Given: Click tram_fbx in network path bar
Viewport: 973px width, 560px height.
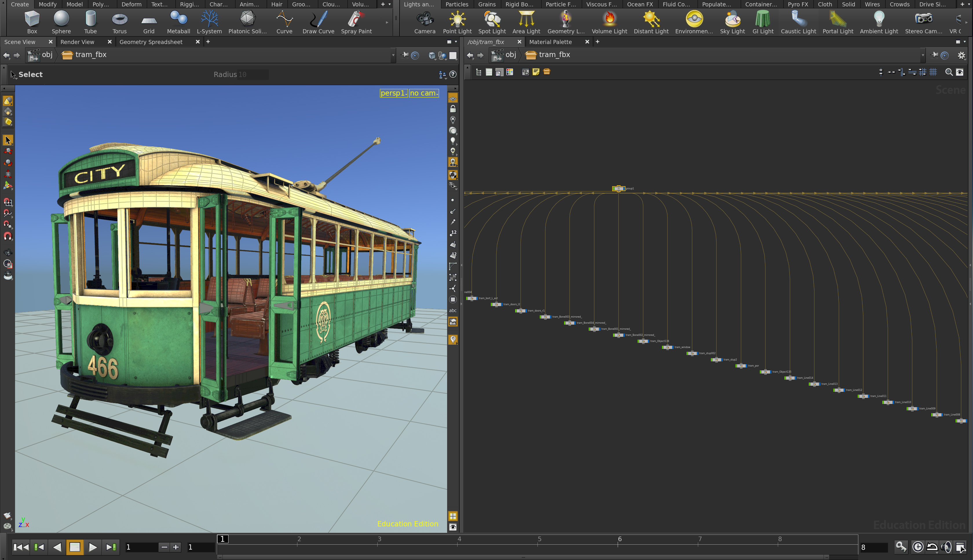Looking at the screenshot, I should click(554, 55).
